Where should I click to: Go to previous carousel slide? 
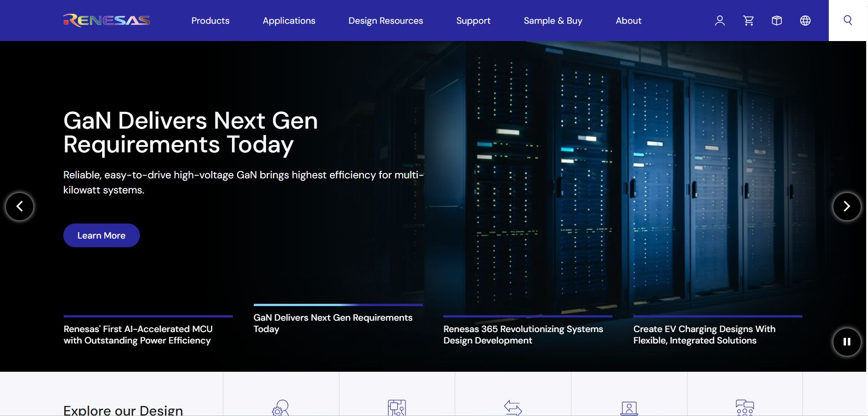tap(20, 207)
